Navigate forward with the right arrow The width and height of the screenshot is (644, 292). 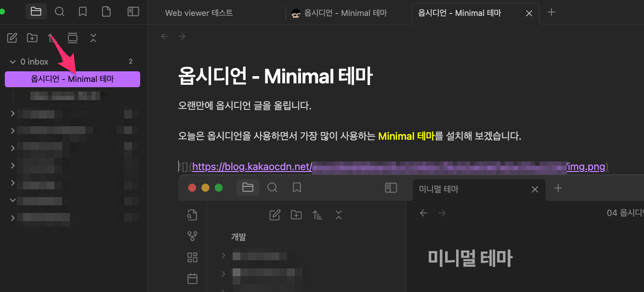click(x=182, y=36)
